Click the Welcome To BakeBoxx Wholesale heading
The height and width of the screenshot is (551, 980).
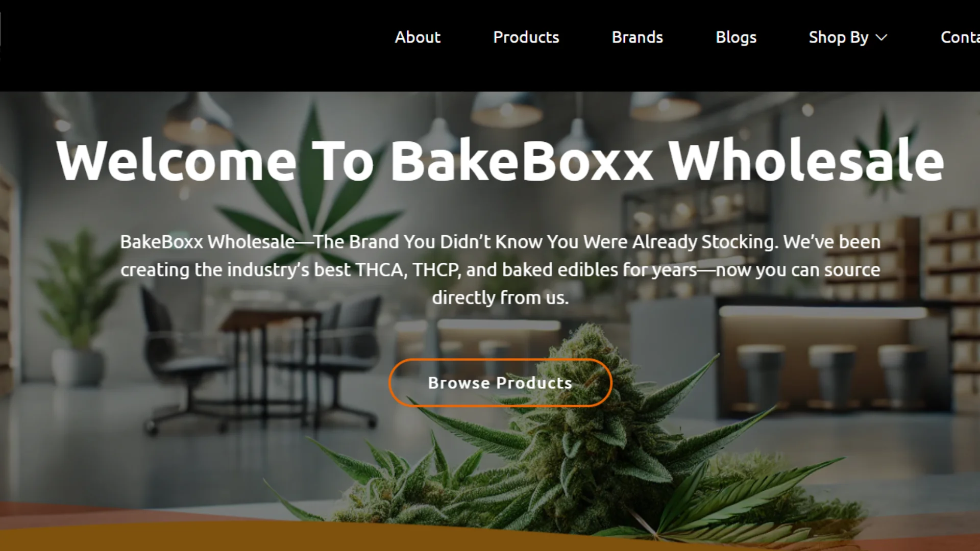pos(500,160)
